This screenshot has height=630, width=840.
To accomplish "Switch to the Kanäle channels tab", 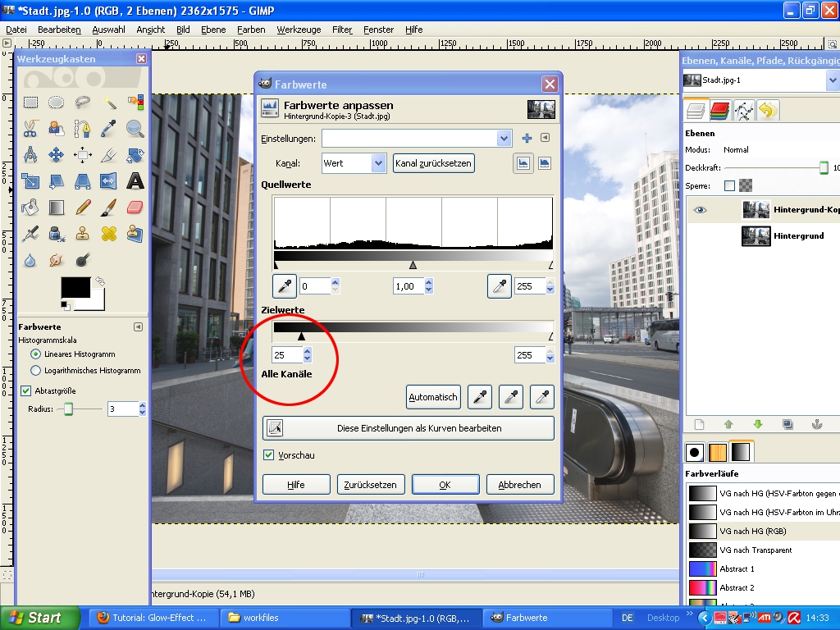I will coord(720,111).
